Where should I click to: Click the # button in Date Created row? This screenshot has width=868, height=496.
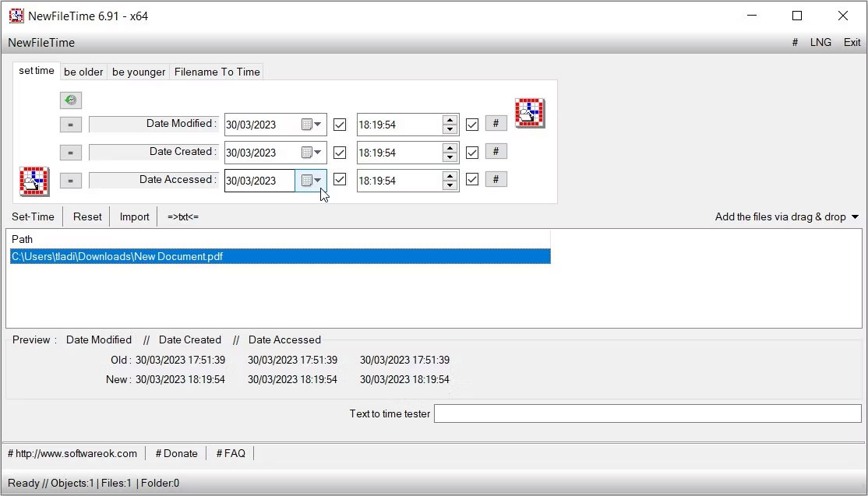[496, 151]
